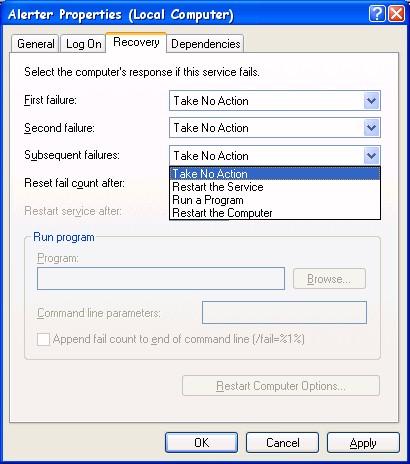This screenshot has height=464, width=410.
Task: Open the Second failure dropdown arrow
Action: tap(371, 128)
